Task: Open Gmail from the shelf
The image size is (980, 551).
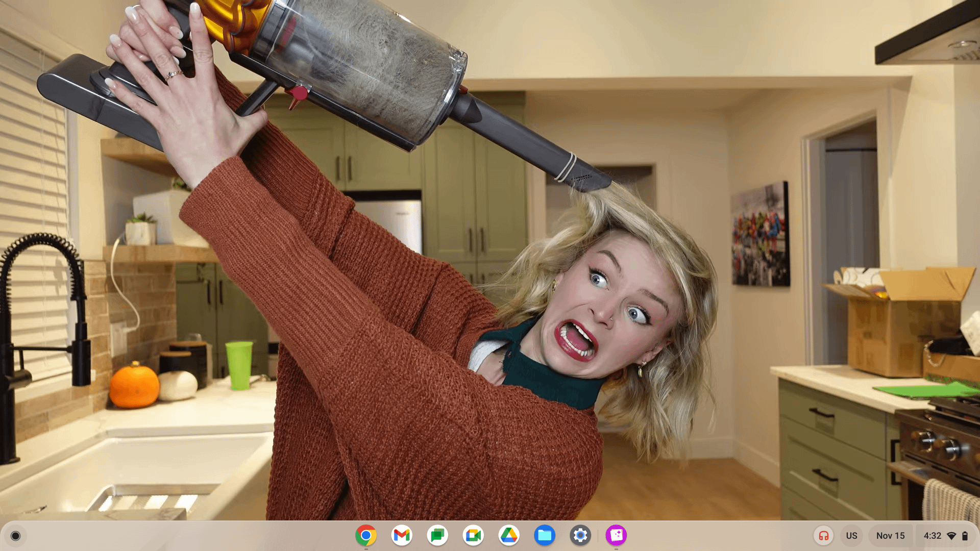Action: [402, 535]
